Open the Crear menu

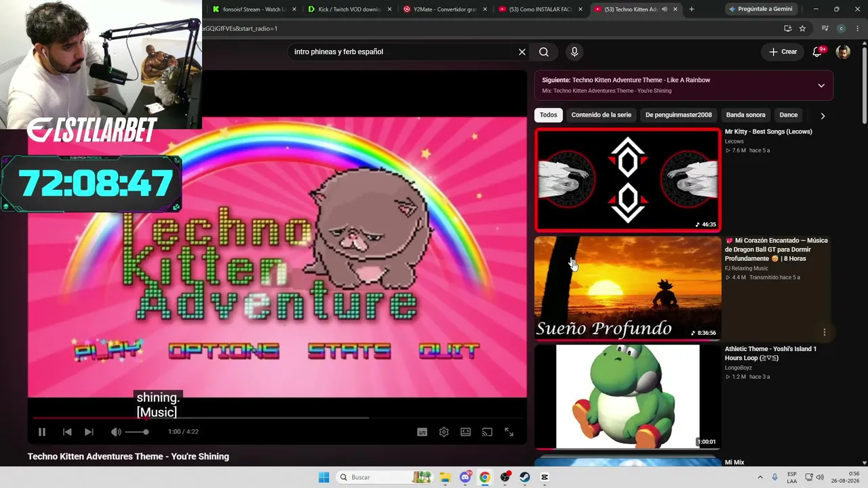(x=783, y=52)
